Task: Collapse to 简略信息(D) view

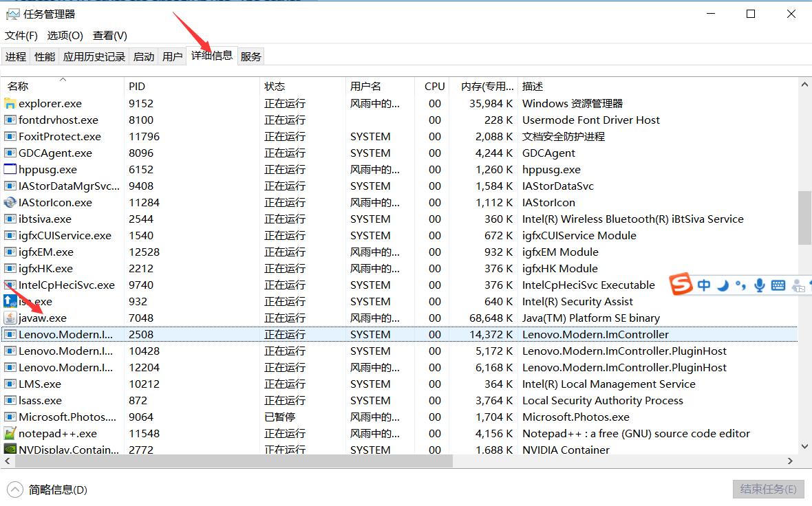Action: pos(47,489)
